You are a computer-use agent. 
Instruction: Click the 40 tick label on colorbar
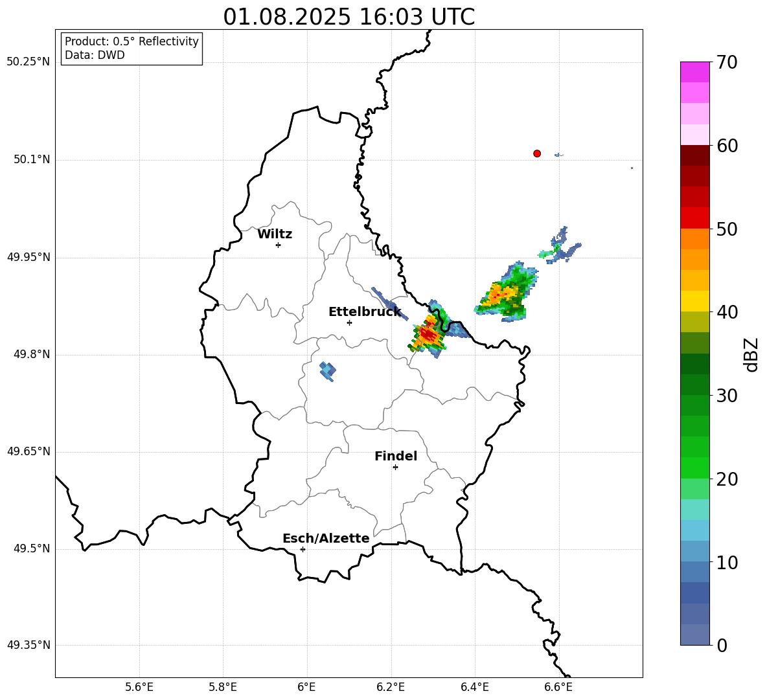click(727, 312)
